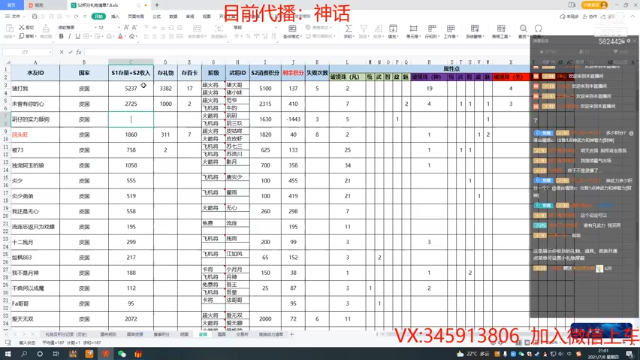Collapse the ribbon with the chevron
This screenshot has height=360, width=640.
(633, 16)
